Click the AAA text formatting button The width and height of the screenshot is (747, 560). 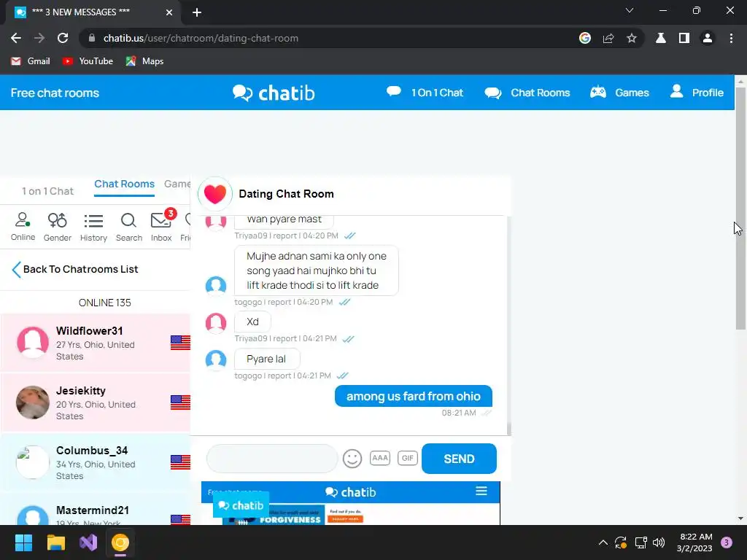pyautogui.click(x=379, y=458)
